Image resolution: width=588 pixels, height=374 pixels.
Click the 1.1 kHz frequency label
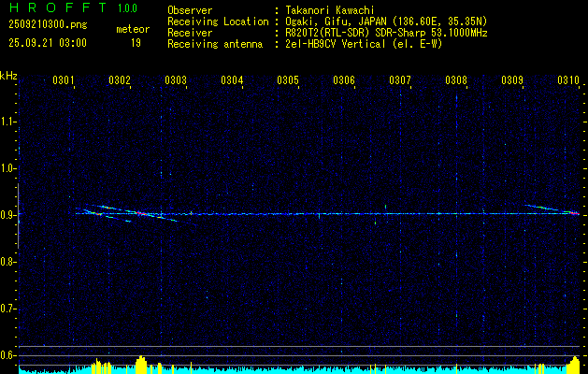click(x=7, y=122)
